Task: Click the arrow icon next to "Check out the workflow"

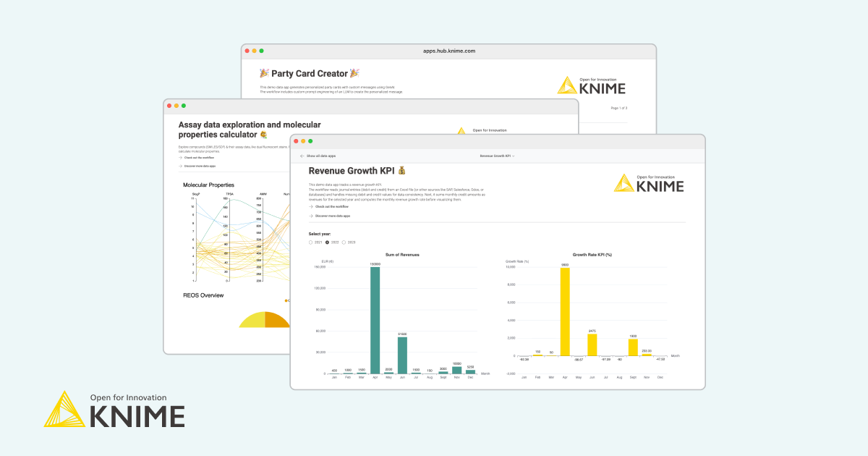Action: tap(310, 207)
